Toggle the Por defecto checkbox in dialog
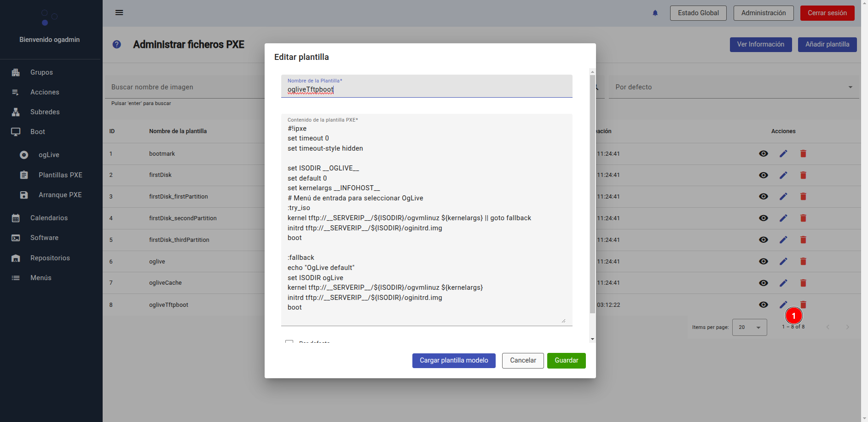This screenshot has height=422, width=868. pyautogui.click(x=289, y=342)
